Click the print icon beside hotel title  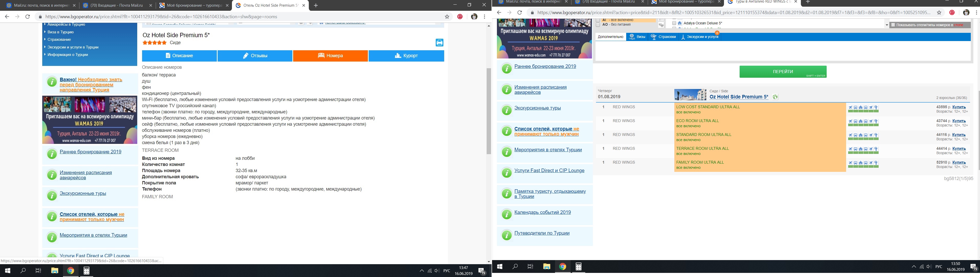(439, 43)
